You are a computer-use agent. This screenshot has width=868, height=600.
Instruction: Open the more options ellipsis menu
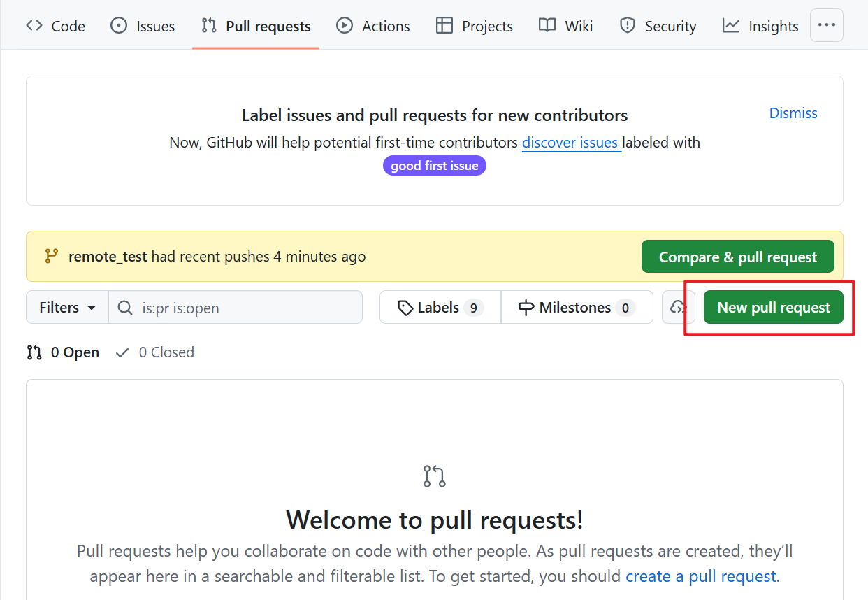(826, 25)
